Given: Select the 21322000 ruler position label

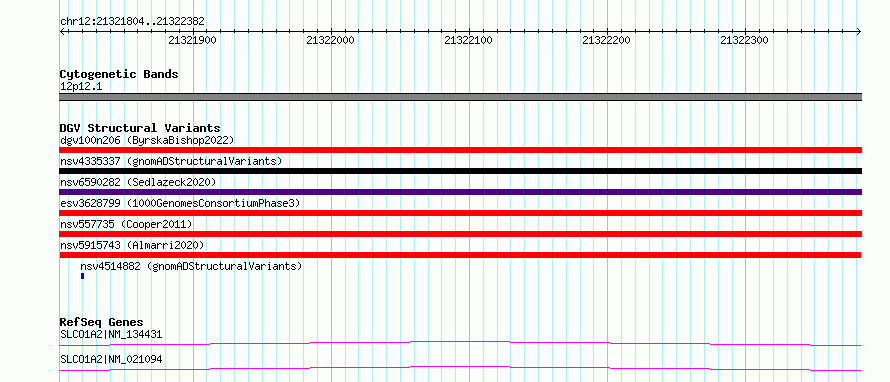Looking at the screenshot, I should point(331,40).
